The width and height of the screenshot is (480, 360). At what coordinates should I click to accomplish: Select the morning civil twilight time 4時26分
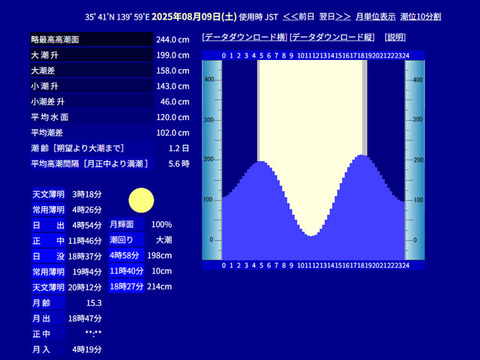87,210
